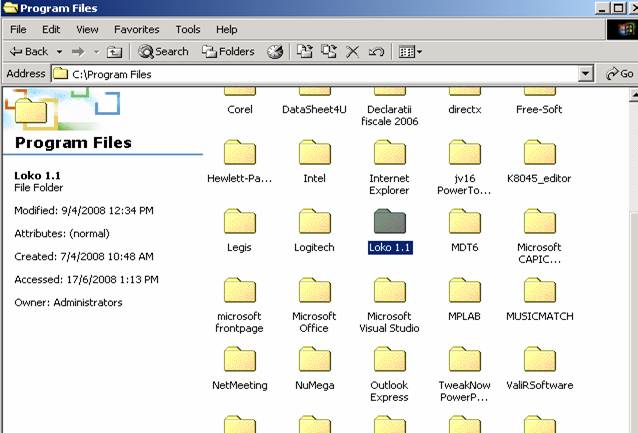The width and height of the screenshot is (638, 433).
Task: Click the Loko 1.1 selected name label
Action: pyautogui.click(x=390, y=247)
